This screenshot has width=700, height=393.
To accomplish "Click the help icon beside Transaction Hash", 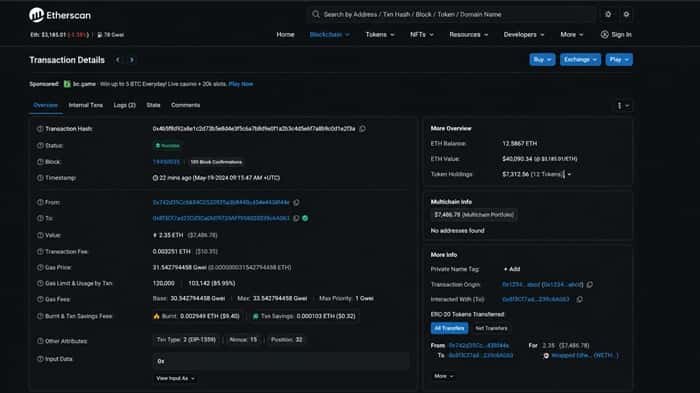I will 40,129.
